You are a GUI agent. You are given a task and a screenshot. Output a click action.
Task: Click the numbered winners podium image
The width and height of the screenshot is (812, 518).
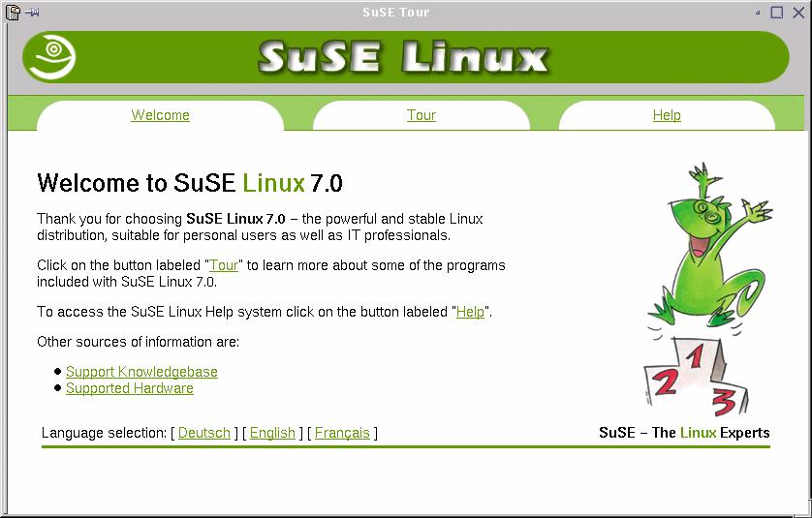(x=696, y=377)
